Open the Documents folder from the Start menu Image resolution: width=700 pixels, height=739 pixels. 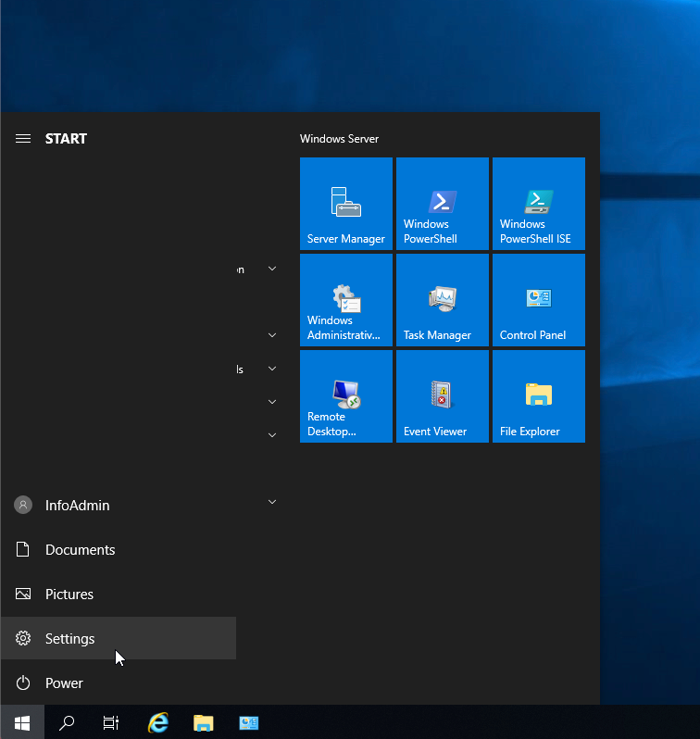118,549
